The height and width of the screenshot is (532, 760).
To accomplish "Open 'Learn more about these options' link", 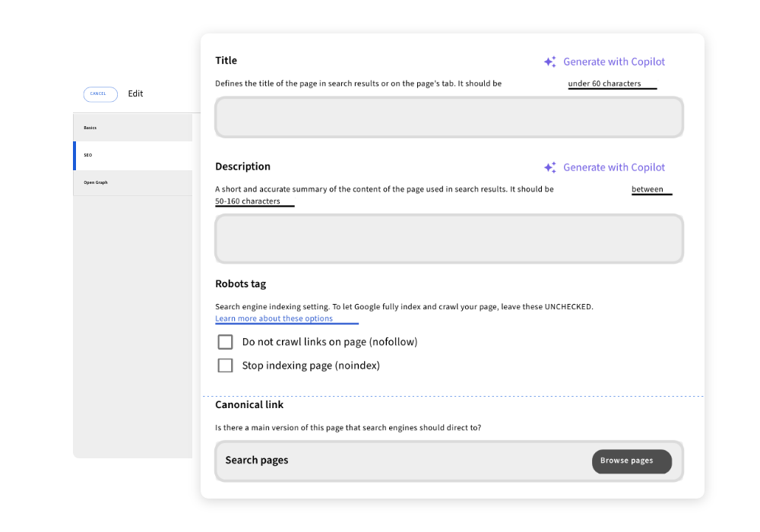I will pos(274,318).
